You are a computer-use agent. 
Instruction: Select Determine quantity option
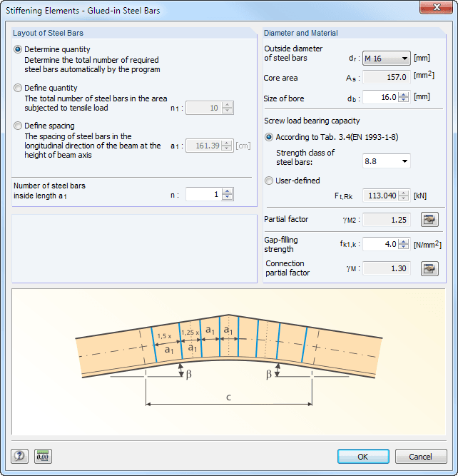18,49
